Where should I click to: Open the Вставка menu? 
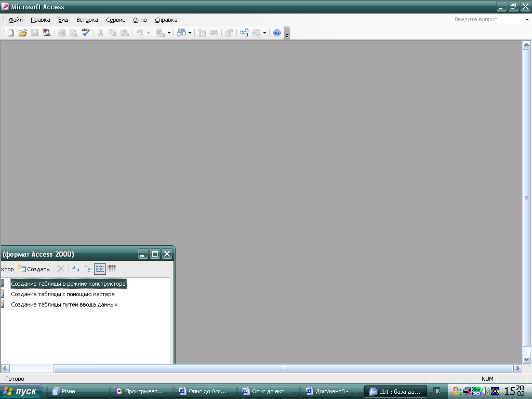coord(87,20)
